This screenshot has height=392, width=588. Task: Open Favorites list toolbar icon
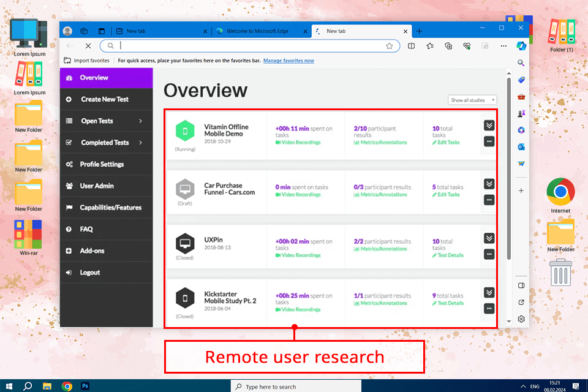430,46
